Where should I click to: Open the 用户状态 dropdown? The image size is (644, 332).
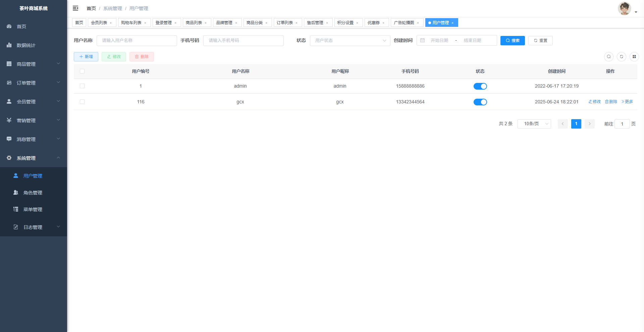point(350,41)
